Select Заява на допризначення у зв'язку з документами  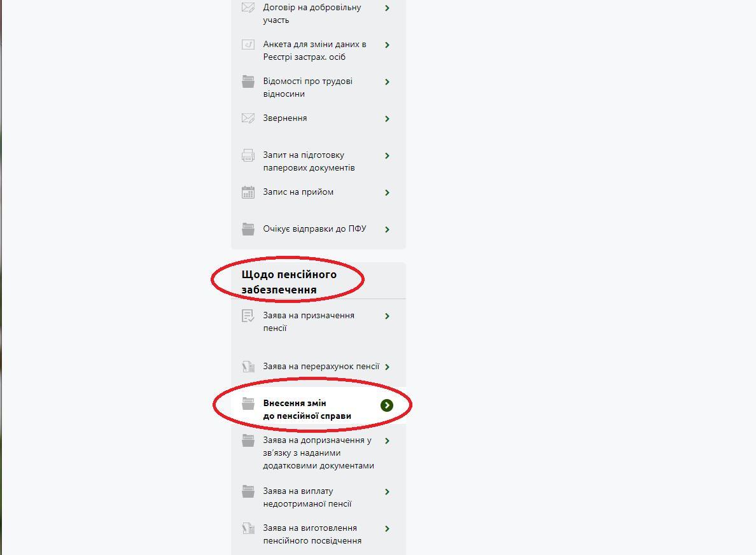(x=318, y=453)
